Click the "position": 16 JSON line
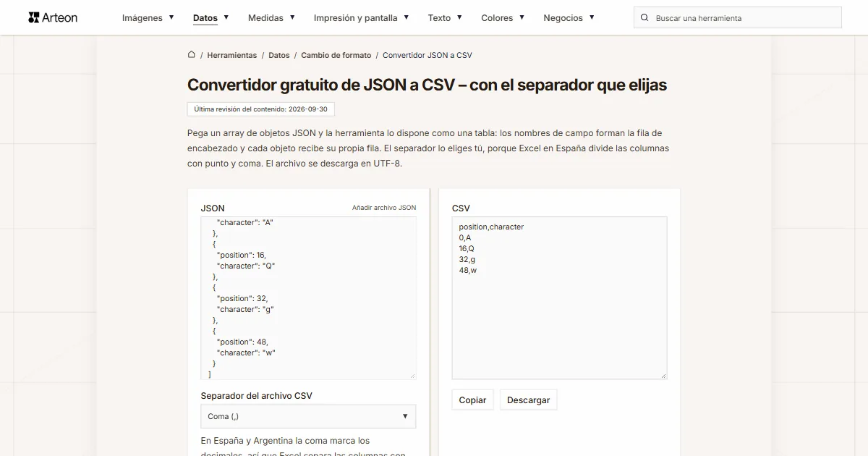The image size is (868, 456). coord(242,255)
